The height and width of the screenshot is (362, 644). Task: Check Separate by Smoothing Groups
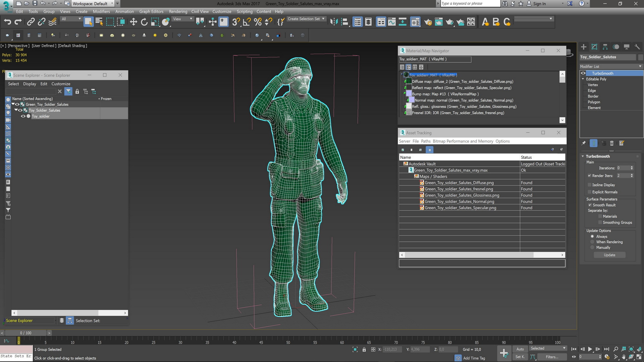click(x=600, y=223)
